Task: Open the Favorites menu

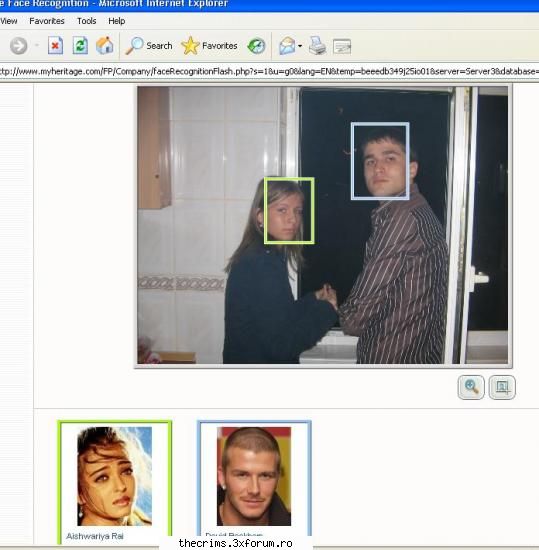Action: (x=47, y=21)
